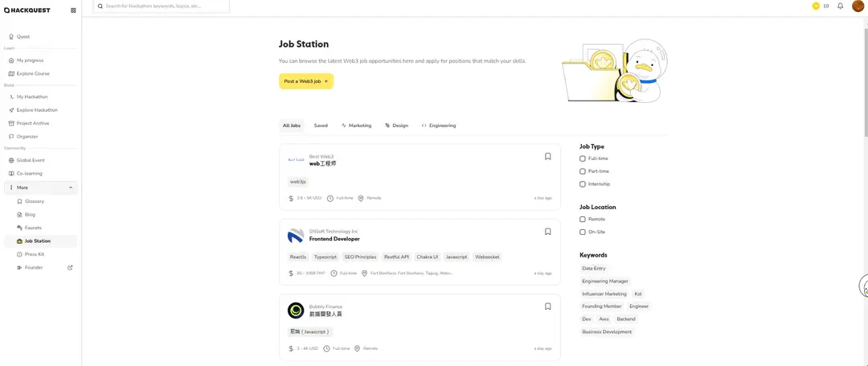Select the Influencer Marketing keyword tag

(x=604, y=294)
